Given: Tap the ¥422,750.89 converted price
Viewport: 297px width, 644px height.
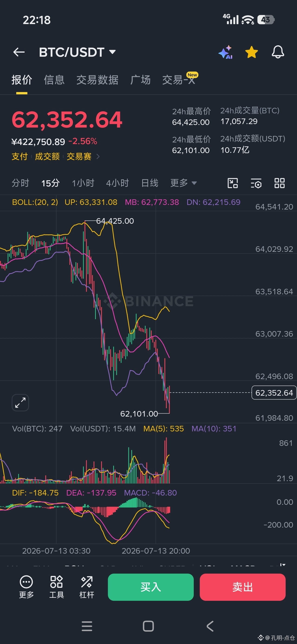Looking at the screenshot, I should [x=38, y=142].
